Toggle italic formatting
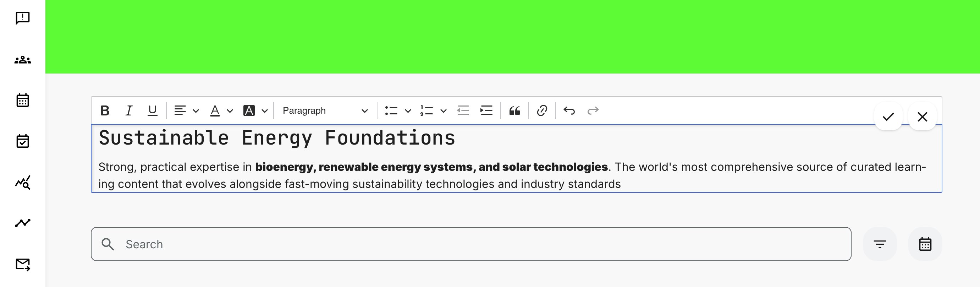The width and height of the screenshot is (980, 287). tap(129, 111)
